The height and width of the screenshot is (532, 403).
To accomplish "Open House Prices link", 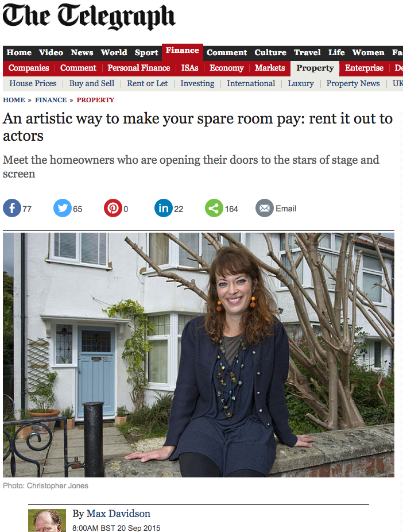I will coord(33,83).
